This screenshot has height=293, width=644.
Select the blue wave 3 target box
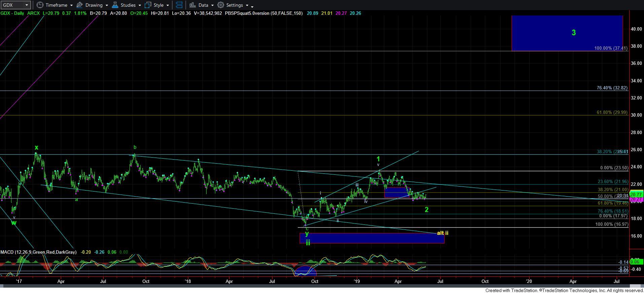tap(567, 33)
